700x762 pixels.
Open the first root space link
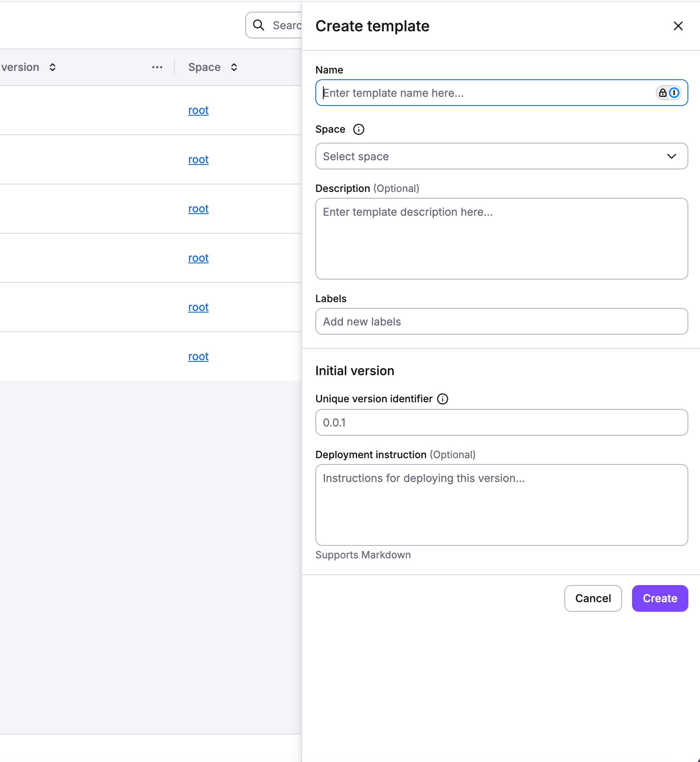[198, 110]
